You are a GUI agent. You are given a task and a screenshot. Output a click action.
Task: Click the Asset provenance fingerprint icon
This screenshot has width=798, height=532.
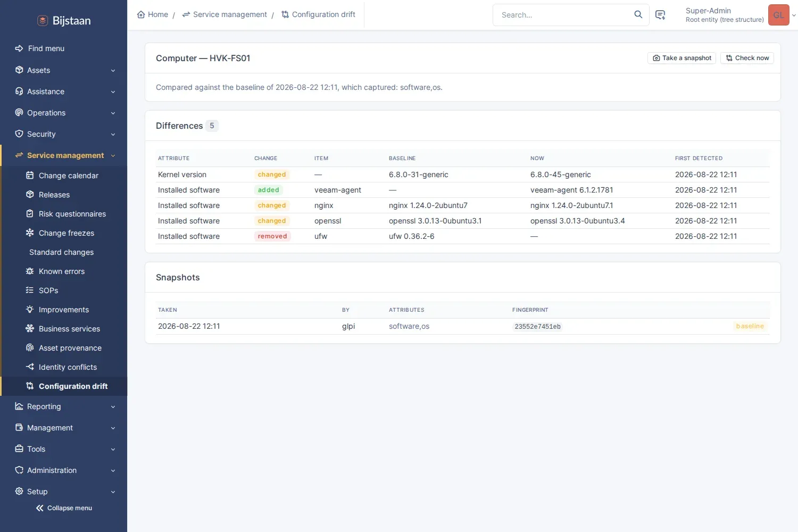pos(30,348)
